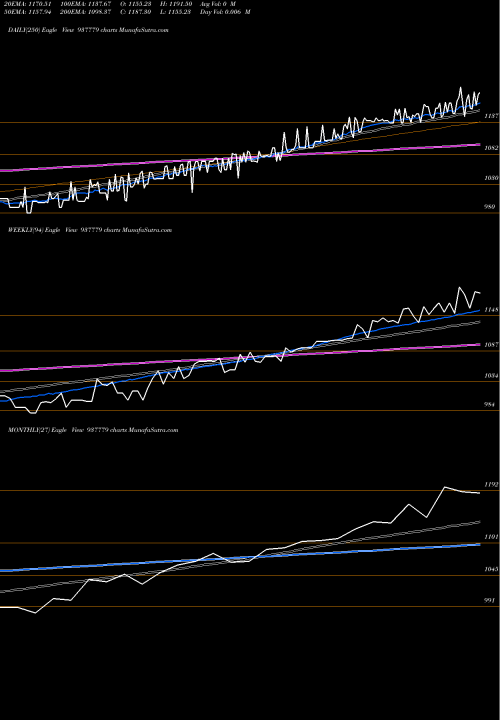Click the 980 axis label on daily chart
The image size is (500, 720).
489,207
